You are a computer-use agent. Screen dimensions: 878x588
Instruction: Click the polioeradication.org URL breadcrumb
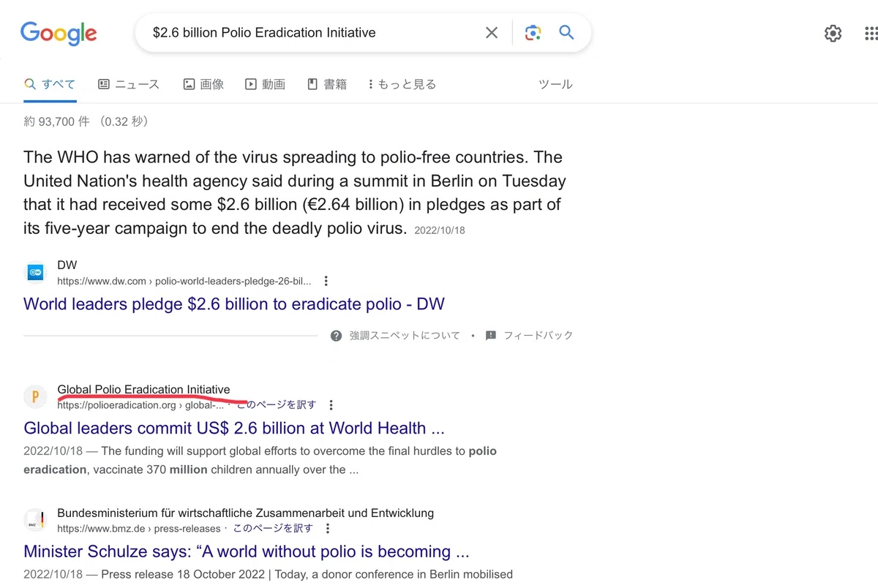tap(140, 405)
